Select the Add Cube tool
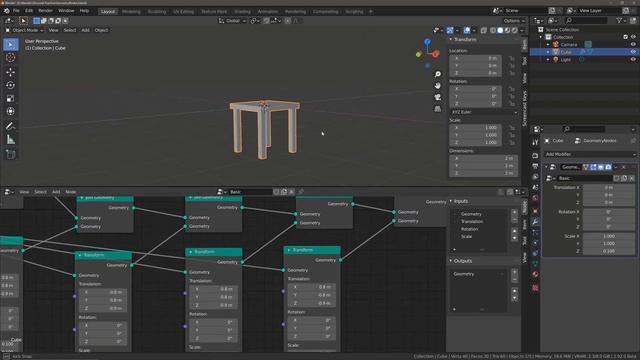 (11, 154)
